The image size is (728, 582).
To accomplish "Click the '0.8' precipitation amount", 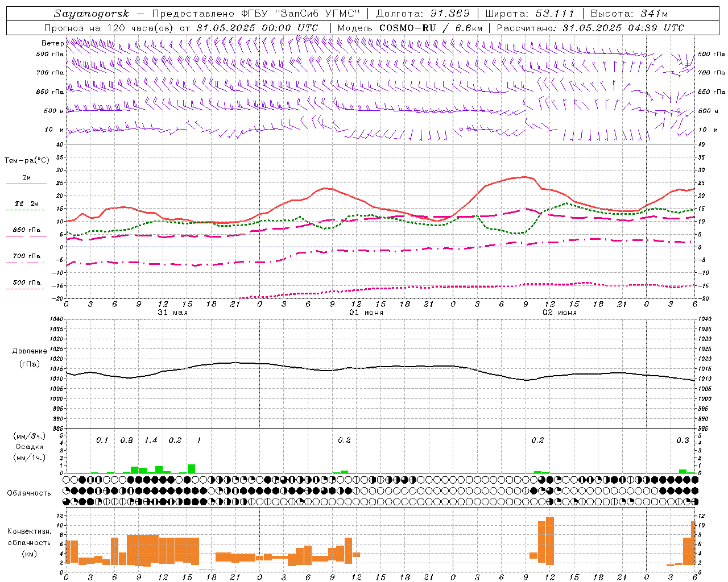I will point(126,440).
